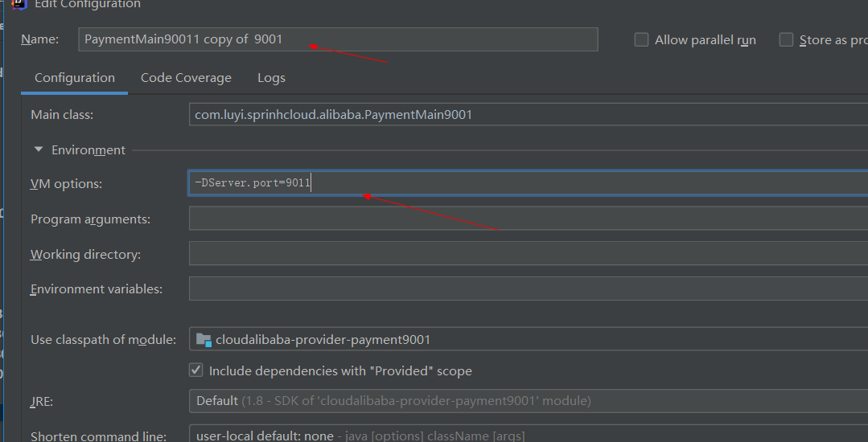Open the Shorten command line dropdown
The width and height of the screenshot is (868, 442).
click(x=528, y=434)
